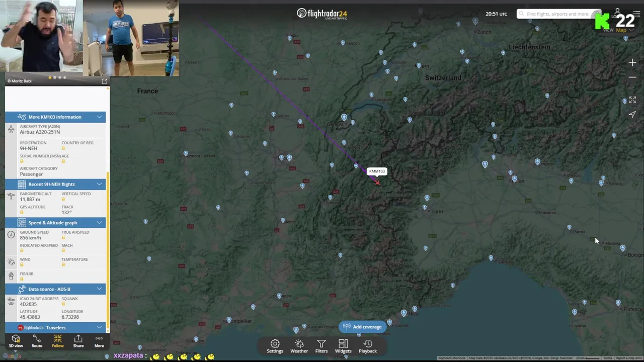Click the locked Serial Number (MSN) field
This screenshot has width=644, height=362.
[x=40, y=158]
